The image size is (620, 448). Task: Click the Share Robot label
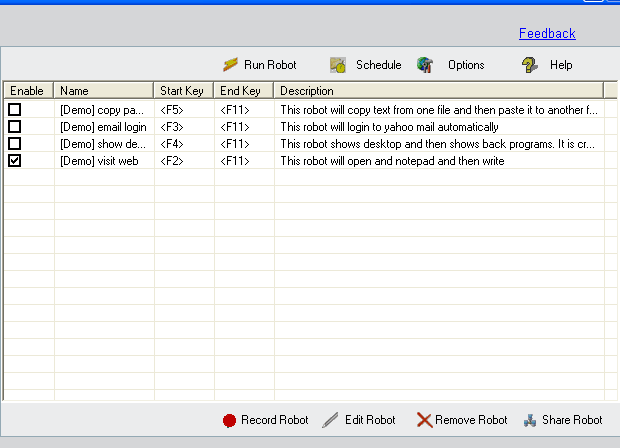[x=572, y=420]
